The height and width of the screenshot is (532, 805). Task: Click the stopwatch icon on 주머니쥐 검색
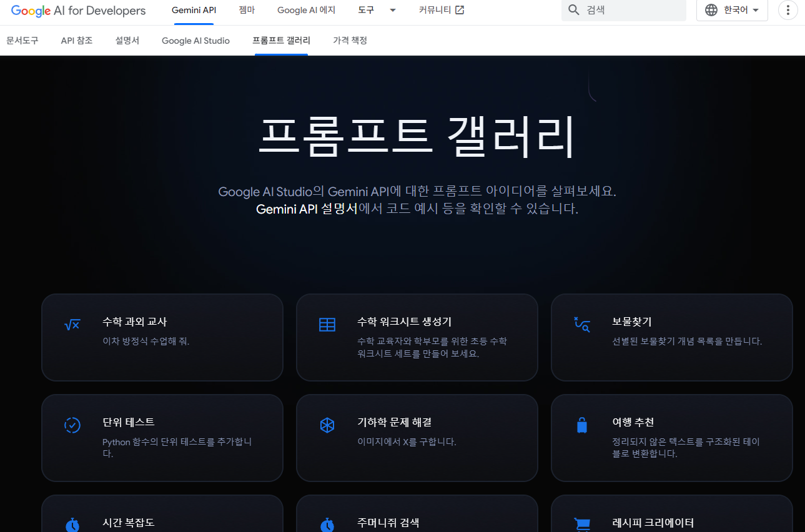point(327,525)
